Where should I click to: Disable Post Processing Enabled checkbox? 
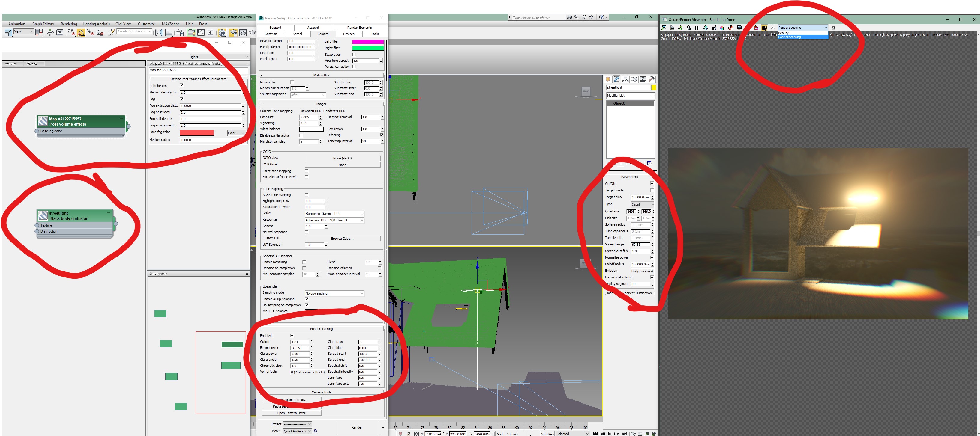click(292, 335)
